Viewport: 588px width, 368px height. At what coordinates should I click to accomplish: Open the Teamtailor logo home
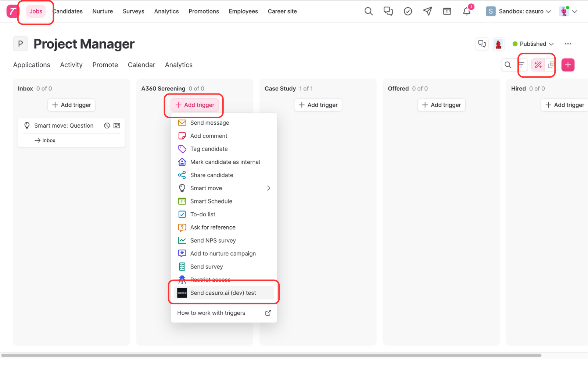coord(12,11)
